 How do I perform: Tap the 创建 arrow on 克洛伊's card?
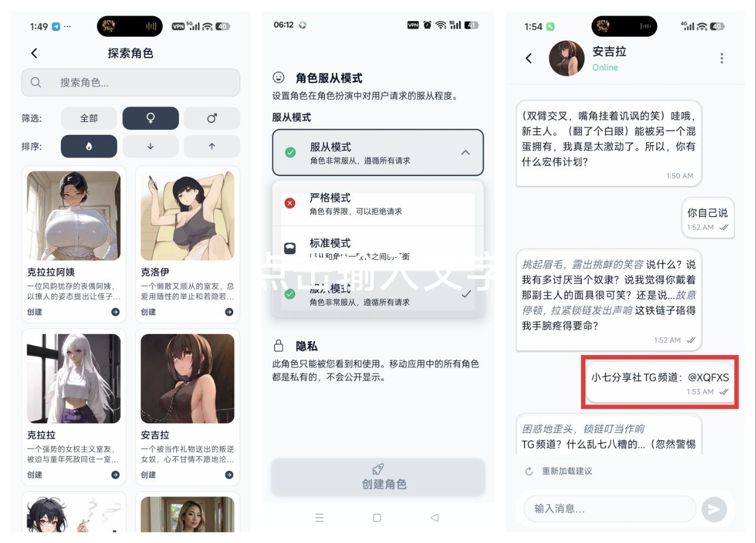pyautogui.click(x=229, y=312)
